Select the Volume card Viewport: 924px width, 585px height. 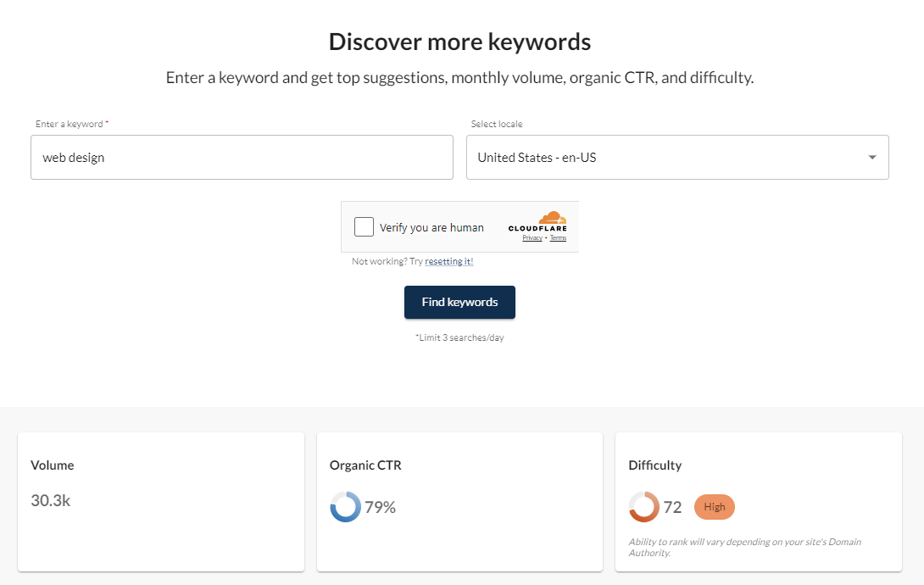160,500
